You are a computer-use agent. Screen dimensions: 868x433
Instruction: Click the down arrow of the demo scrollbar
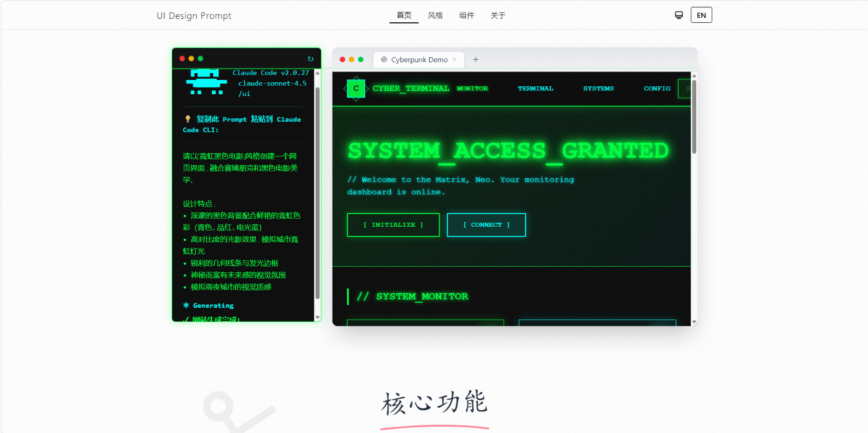point(694,322)
